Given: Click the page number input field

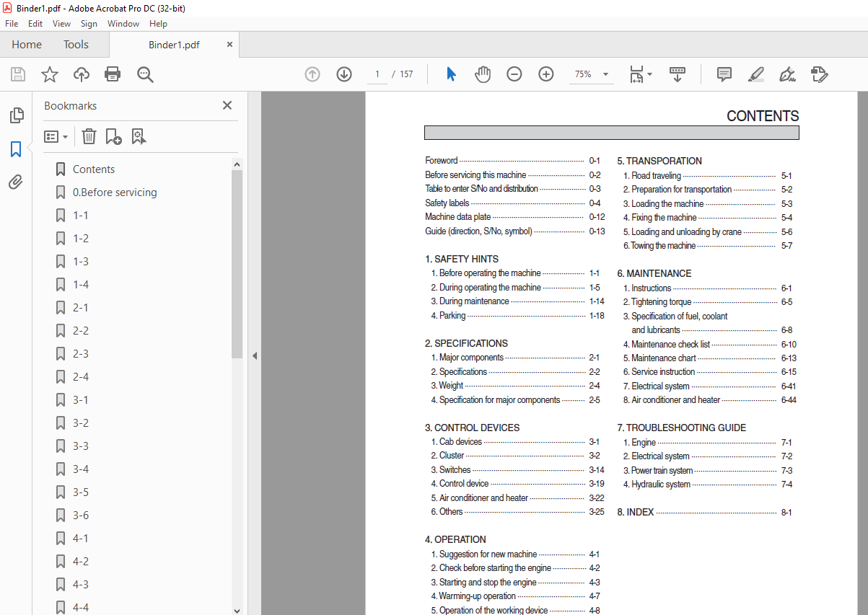Looking at the screenshot, I should pos(377,74).
